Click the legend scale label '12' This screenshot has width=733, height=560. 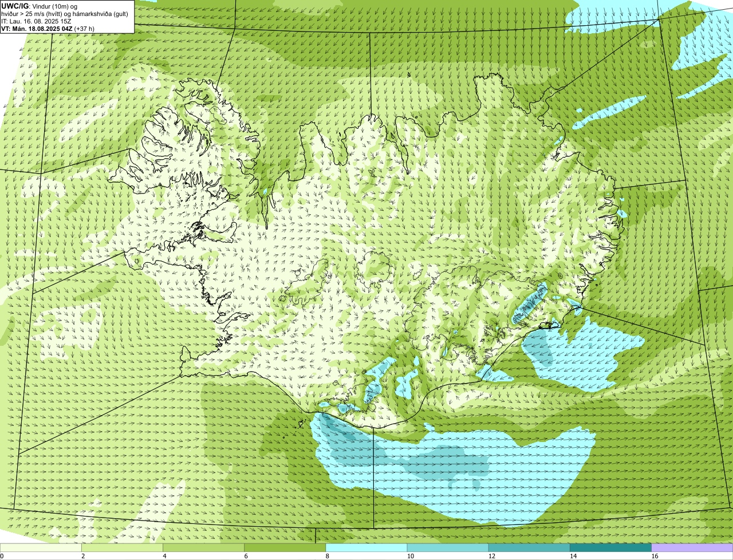(x=491, y=556)
